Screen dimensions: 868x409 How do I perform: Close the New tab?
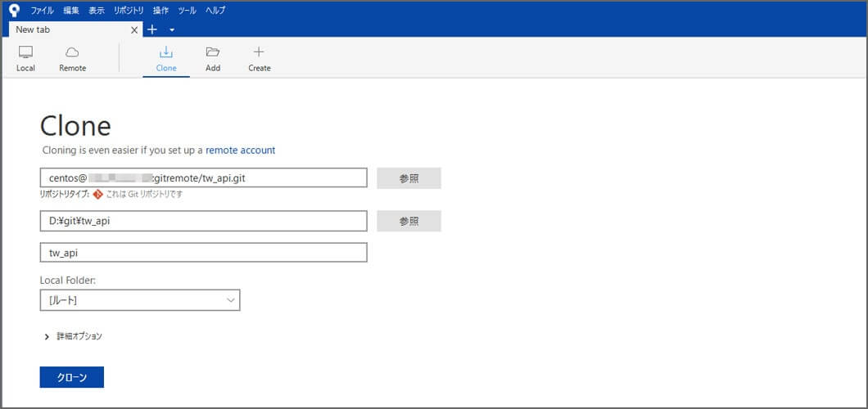point(135,29)
